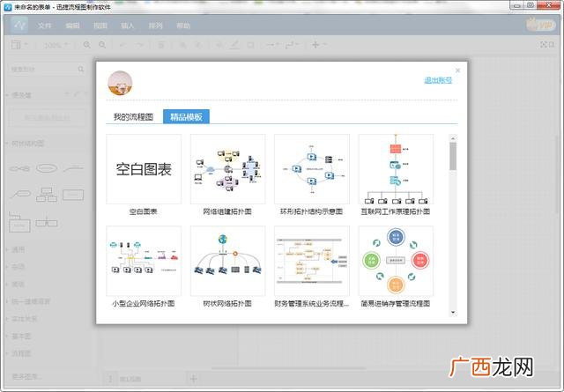Select the 精品模板 tab
The height and width of the screenshot is (392, 564).
186,117
